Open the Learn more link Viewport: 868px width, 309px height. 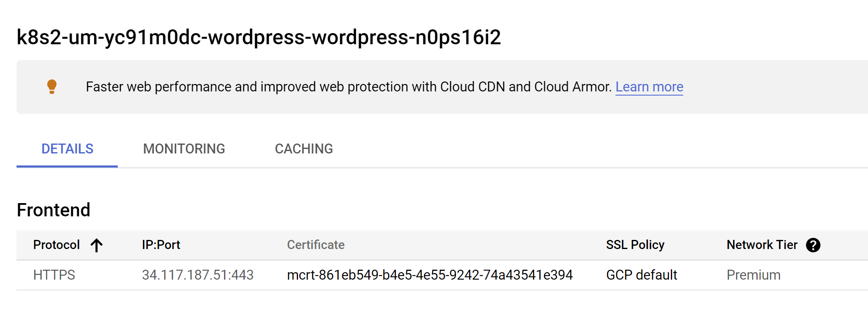(649, 87)
